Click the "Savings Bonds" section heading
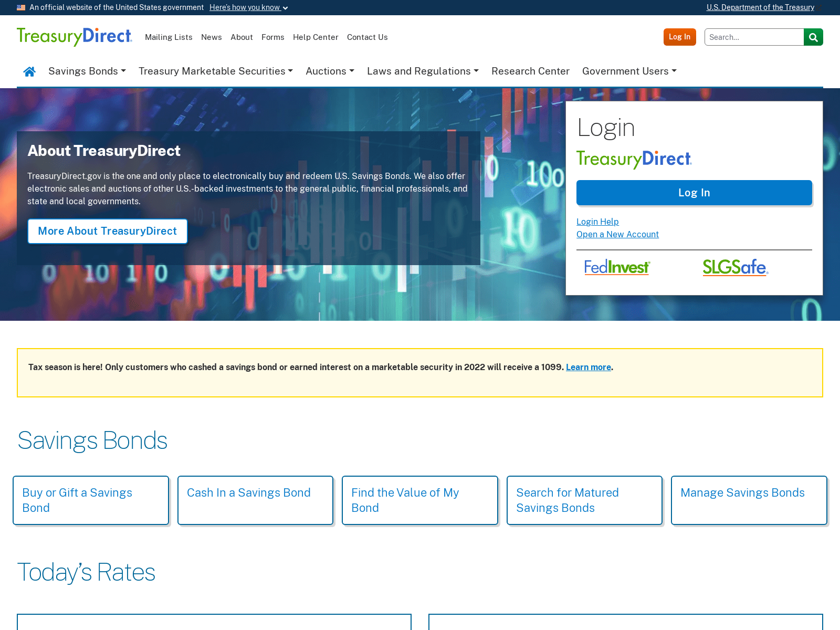The image size is (840, 630). click(92, 440)
